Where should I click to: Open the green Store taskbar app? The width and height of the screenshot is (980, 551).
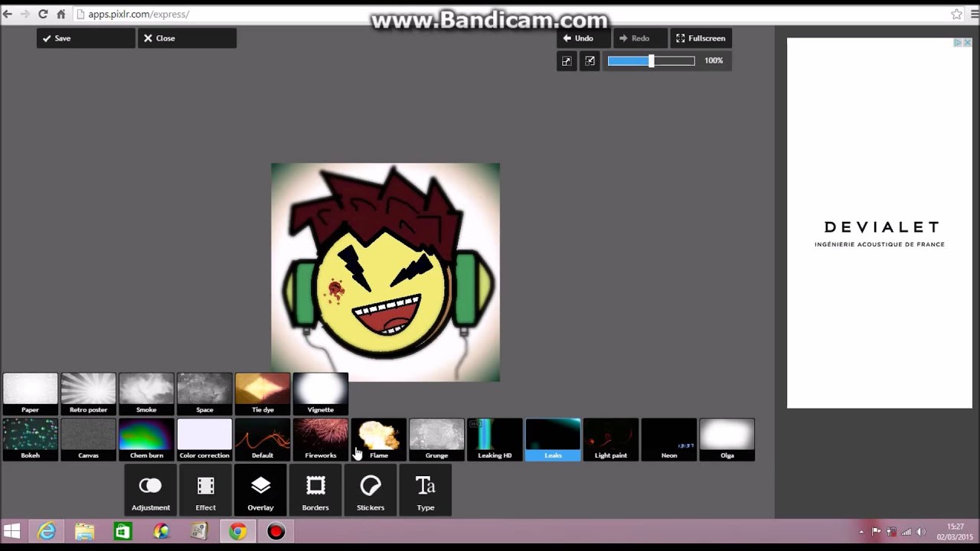click(x=123, y=531)
